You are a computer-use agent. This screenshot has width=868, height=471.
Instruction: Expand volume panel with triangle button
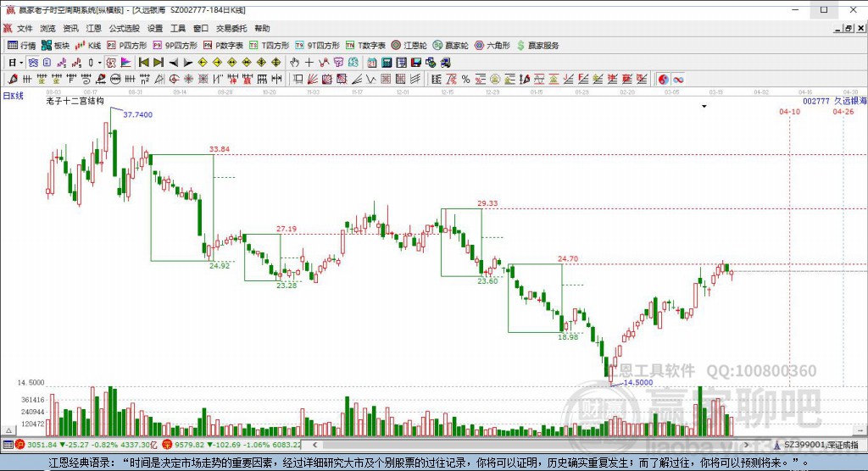pos(8,430)
